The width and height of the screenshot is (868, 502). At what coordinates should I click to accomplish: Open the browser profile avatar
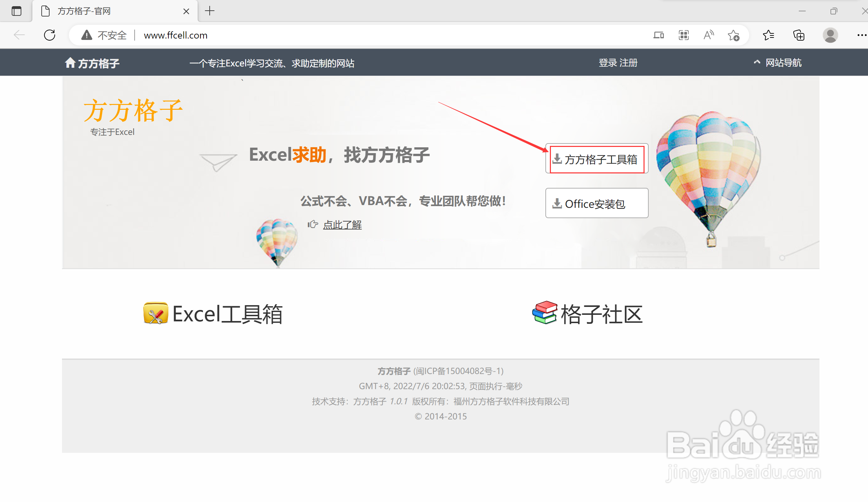pos(830,35)
